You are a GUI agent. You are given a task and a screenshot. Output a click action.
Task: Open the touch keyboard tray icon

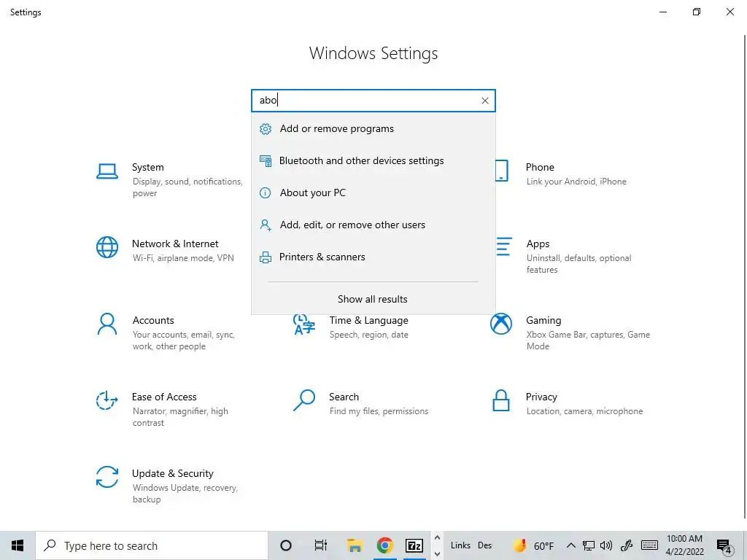point(650,545)
